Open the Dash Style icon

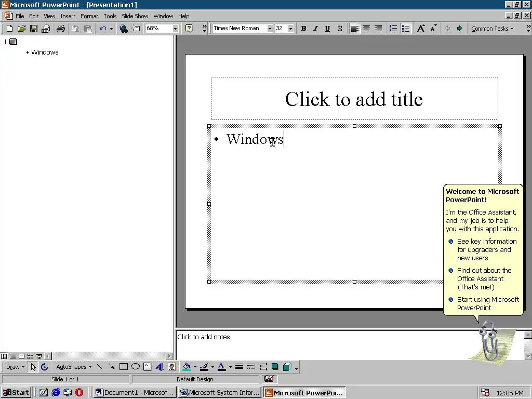coord(251,367)
